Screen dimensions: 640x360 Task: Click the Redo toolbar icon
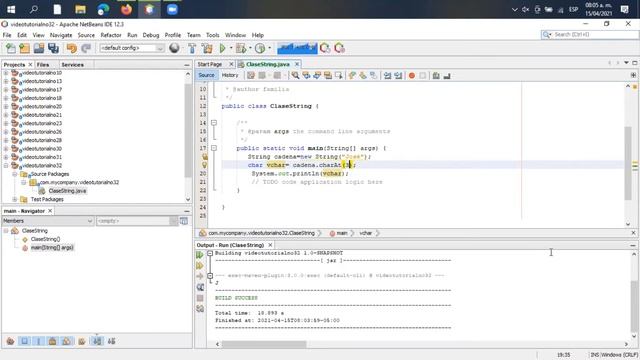point(86,48)
